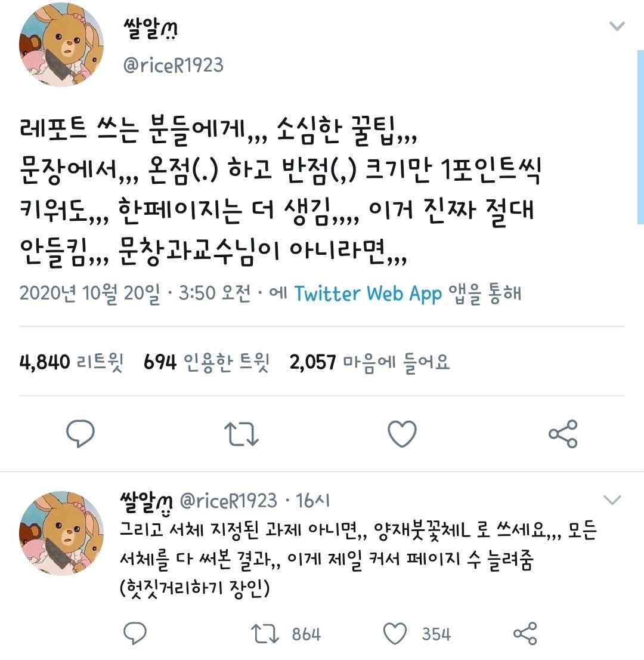Retweet the main tweet
Screen dimensions: 644x660
(241, 434)
